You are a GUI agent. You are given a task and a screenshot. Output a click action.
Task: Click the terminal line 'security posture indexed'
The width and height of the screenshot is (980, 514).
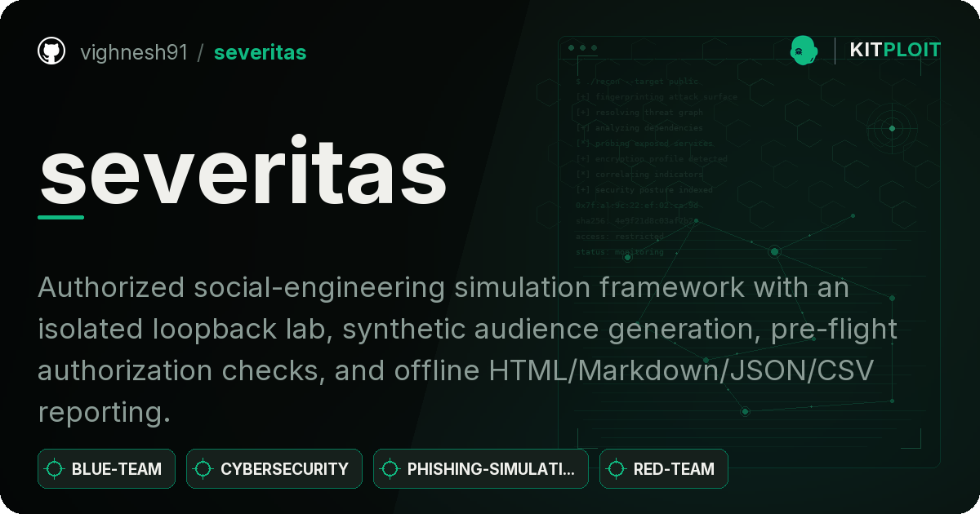pyautogui.click(x=644, y=190)
